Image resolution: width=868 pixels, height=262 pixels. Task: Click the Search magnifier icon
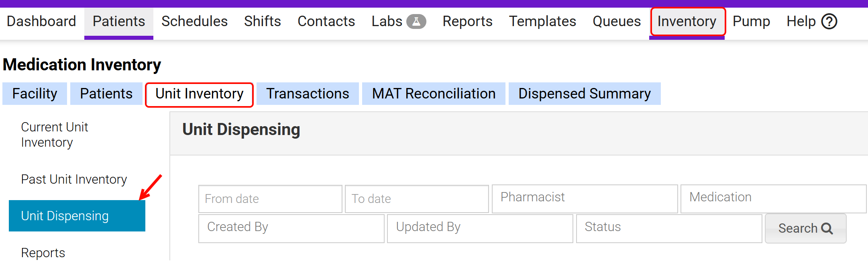[x=827, y=229]
